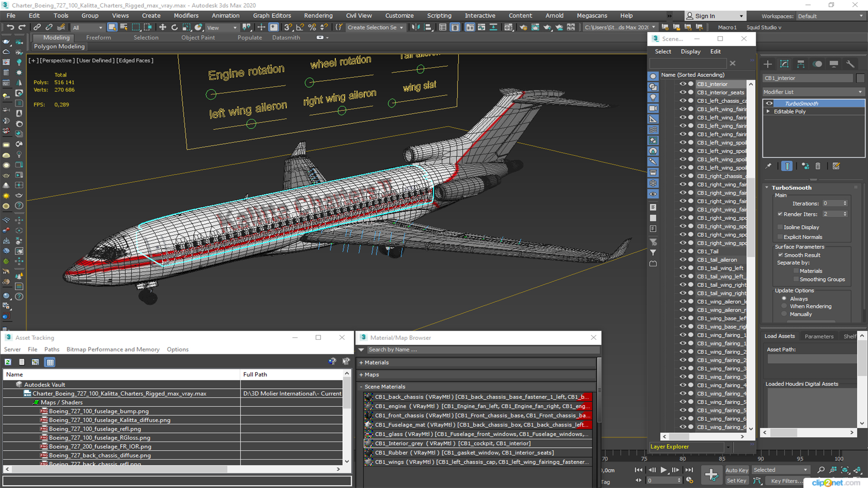Click Remove Modifier trash icon
Image resolution: width=868 pixels, height=488 pixels.
(x=818, y=166)
